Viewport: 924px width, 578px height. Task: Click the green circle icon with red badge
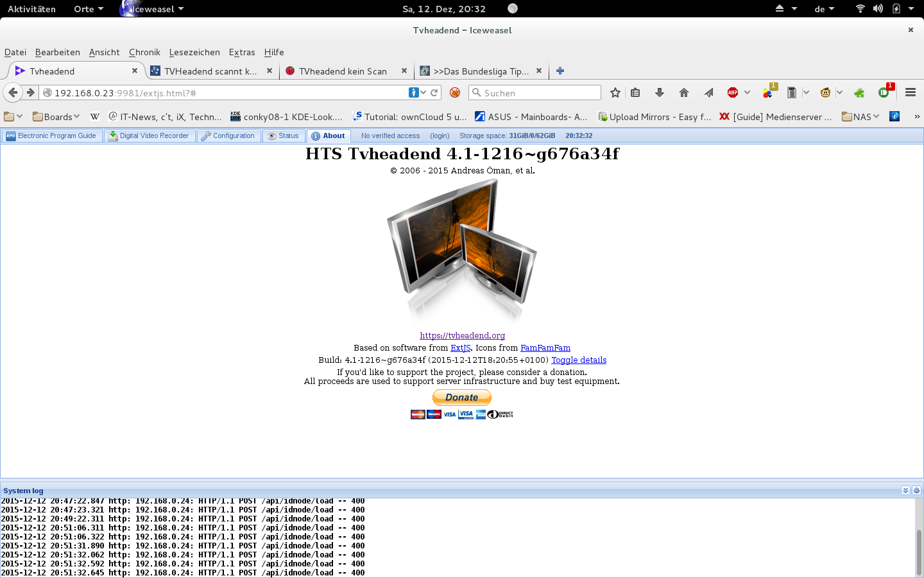[x=884, y=92]
